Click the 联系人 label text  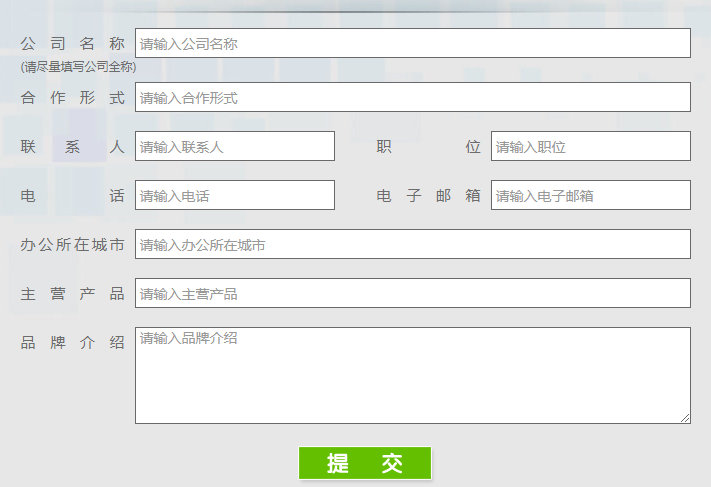click(x=72, y=146)
